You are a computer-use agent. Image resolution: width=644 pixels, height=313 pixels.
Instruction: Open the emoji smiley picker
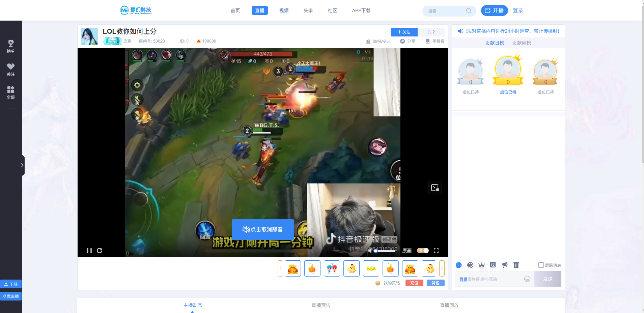[x=527, y=279]
